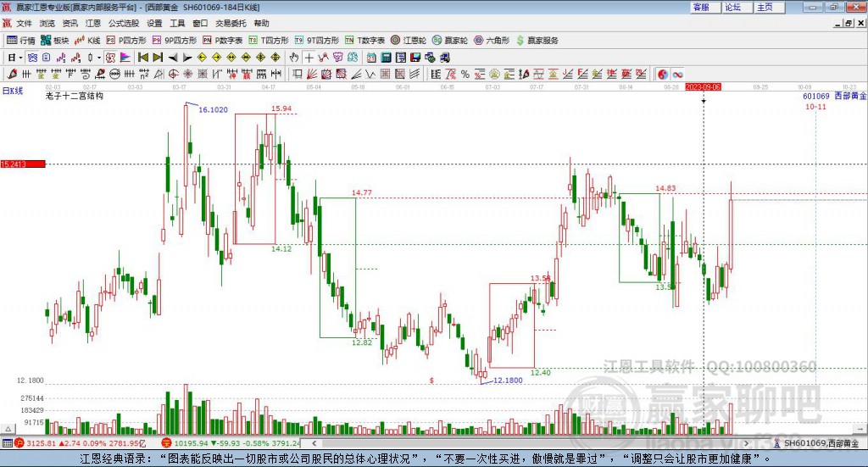Open the P数字表 number table
The height and width of the screenshot is (467, 868).
(x=223, y=41)
